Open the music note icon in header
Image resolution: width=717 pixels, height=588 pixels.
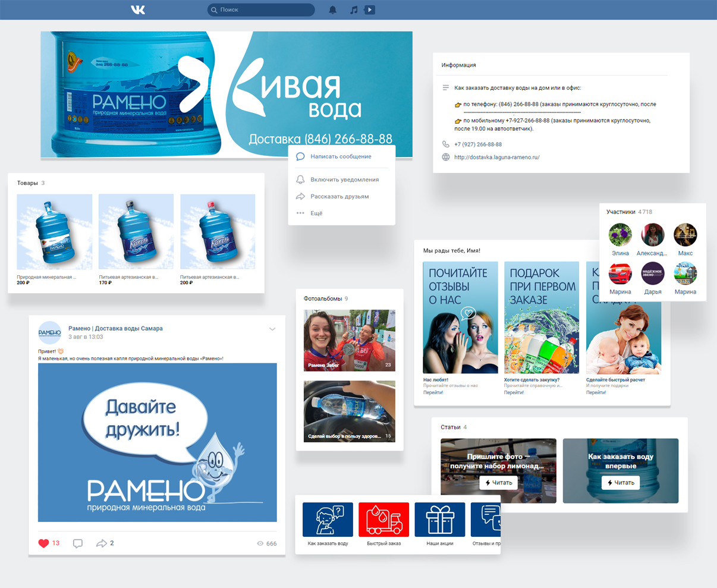pos(354,10)
